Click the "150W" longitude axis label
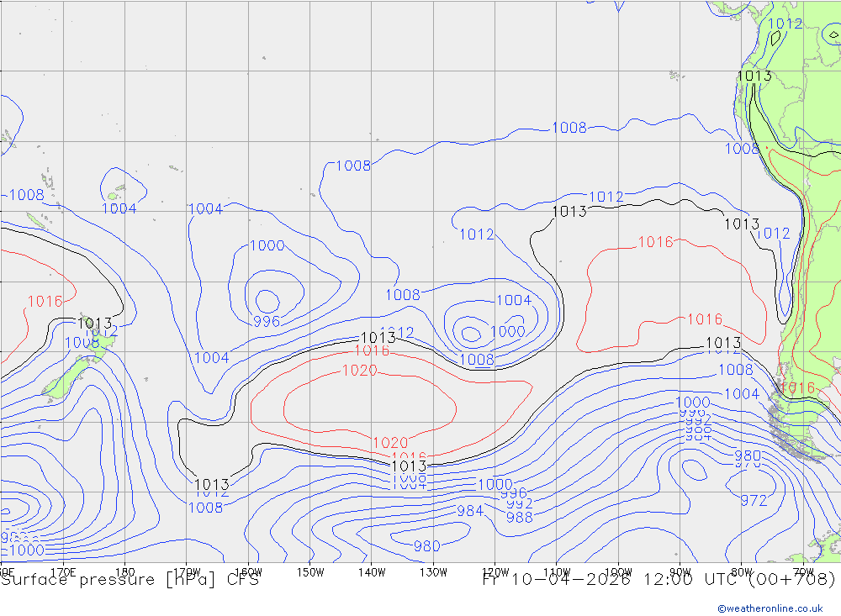Image resolution: width=841 pixels, height=616 pixels. (x=310, y=572)
